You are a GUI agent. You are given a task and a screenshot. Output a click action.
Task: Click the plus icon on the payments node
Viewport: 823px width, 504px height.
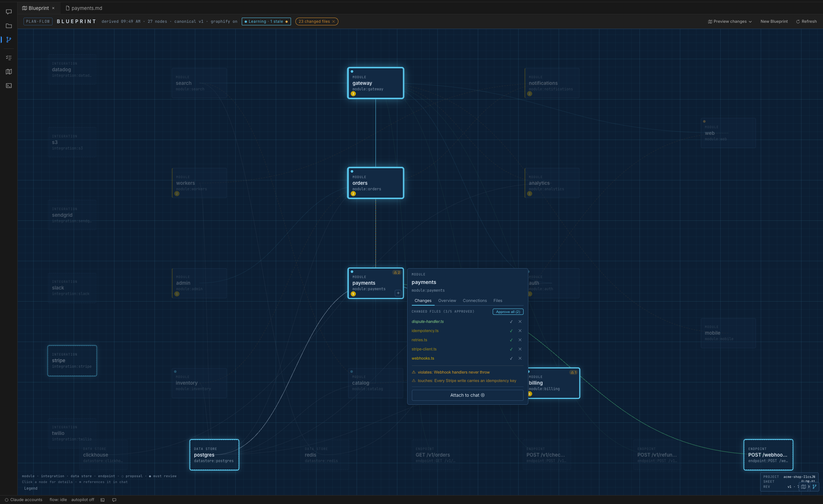click(x=398, y=293)
